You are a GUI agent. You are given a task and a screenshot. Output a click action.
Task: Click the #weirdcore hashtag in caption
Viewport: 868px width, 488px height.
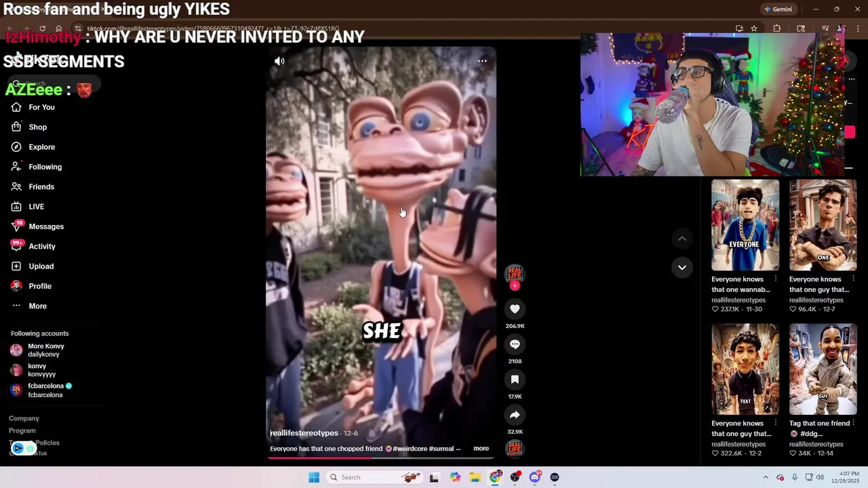(410, 449)
